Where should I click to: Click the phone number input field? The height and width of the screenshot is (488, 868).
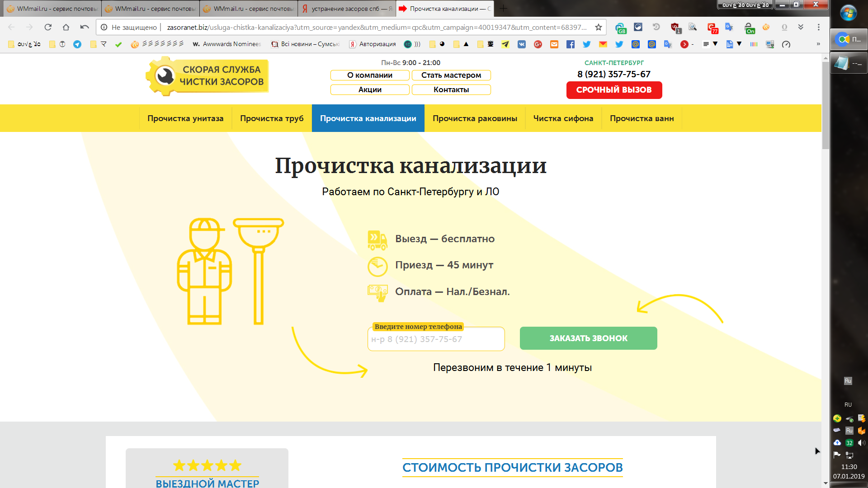[436, 339]
